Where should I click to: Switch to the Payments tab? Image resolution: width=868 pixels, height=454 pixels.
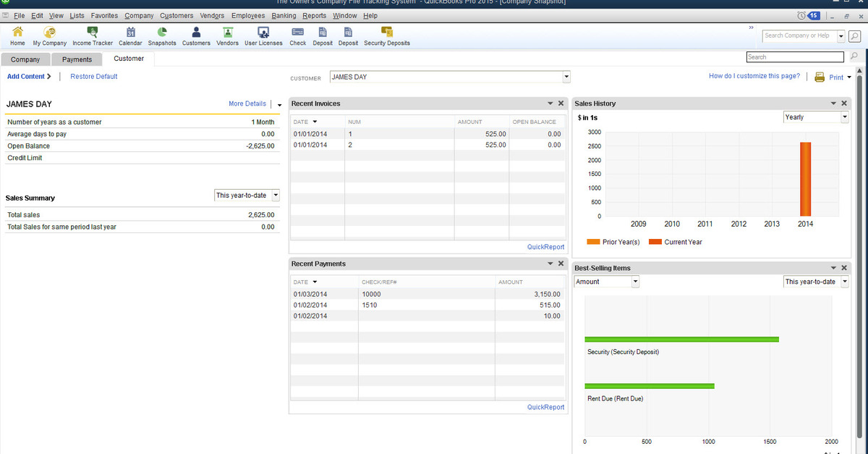click(x=77, y=59)
